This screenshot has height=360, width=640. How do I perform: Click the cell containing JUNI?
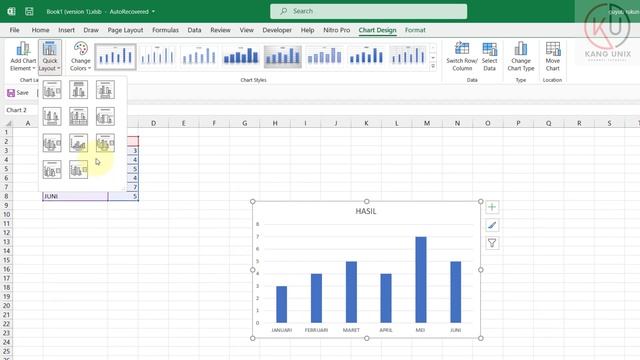pos(75,196)
